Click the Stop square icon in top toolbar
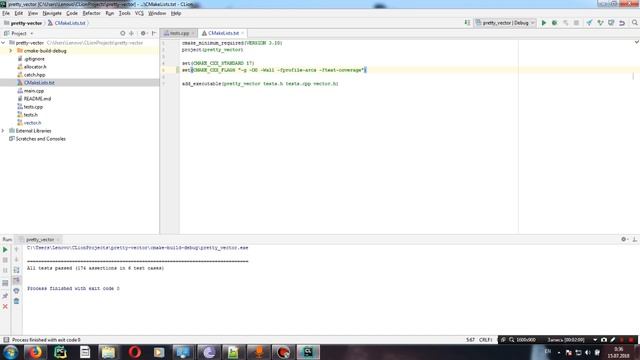The image size is (640, 360). click(576, 23)
